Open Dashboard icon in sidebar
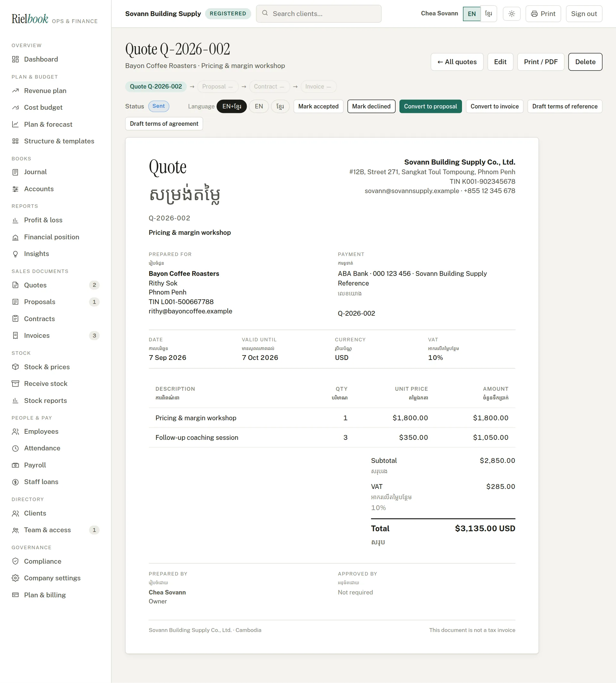 (15, 59)
